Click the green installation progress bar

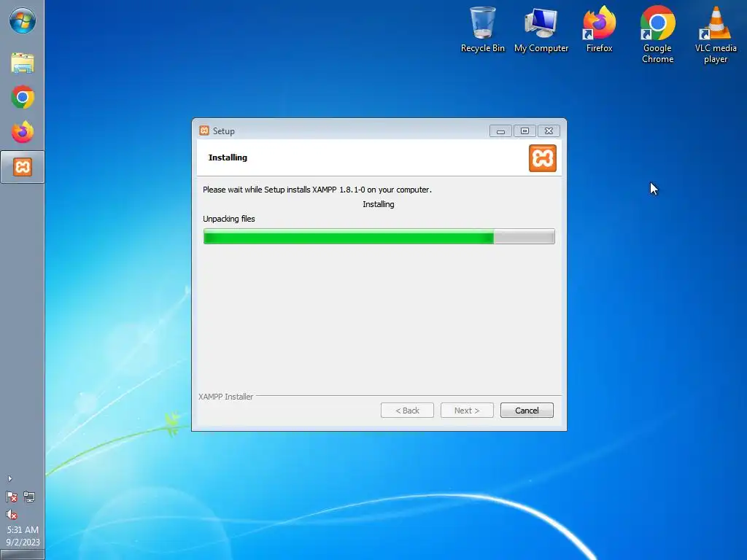pyautogui.click(x=379, y=237)
